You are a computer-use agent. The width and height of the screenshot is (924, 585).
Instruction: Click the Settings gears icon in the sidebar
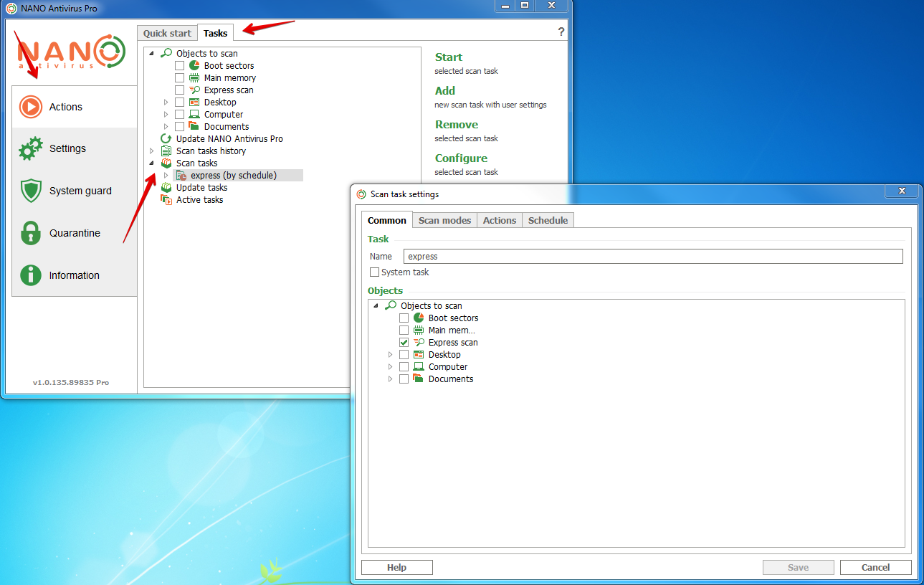pos(31,148)
